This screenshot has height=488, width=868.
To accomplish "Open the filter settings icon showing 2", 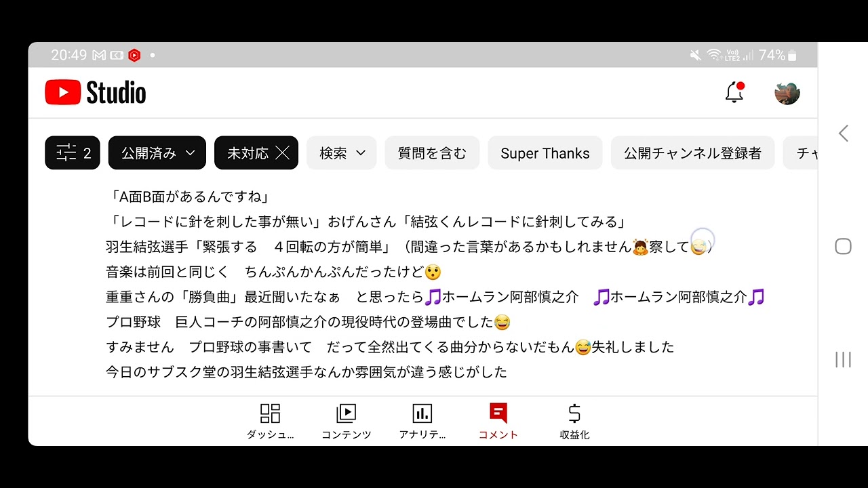I will [73, 153].
